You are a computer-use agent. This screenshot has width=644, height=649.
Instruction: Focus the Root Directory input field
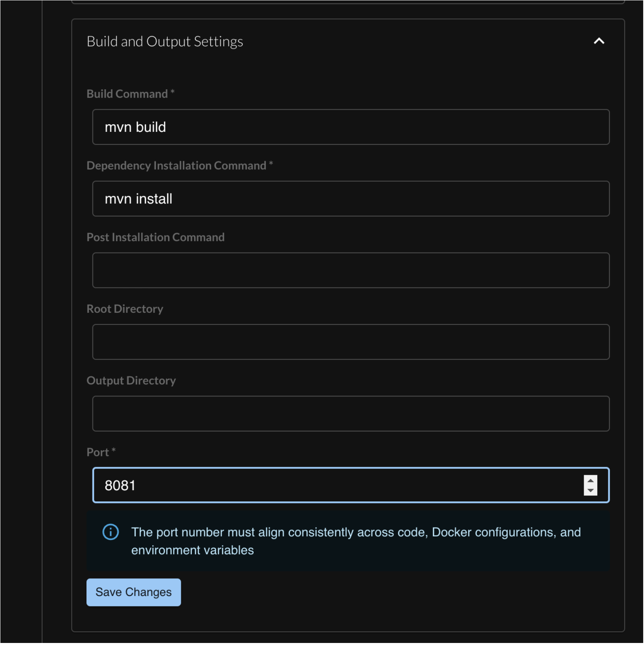[x=351, y=342]
